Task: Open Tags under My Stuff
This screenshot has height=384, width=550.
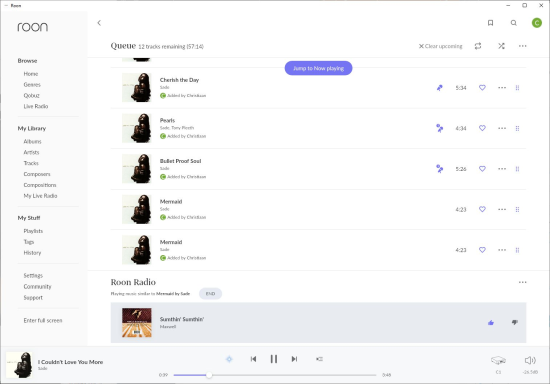Action: coord(29,242)
